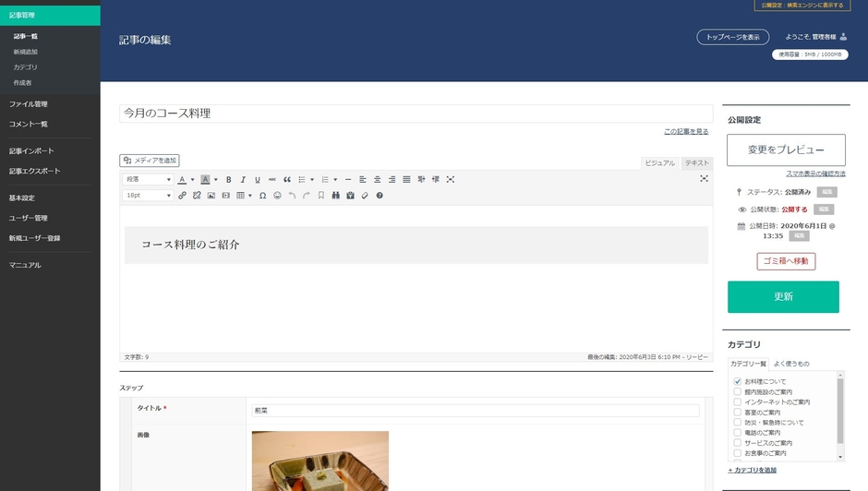This screenshot has height=491, width=868.
Task: Open editor help question mark icon
Action: (380, 196)
